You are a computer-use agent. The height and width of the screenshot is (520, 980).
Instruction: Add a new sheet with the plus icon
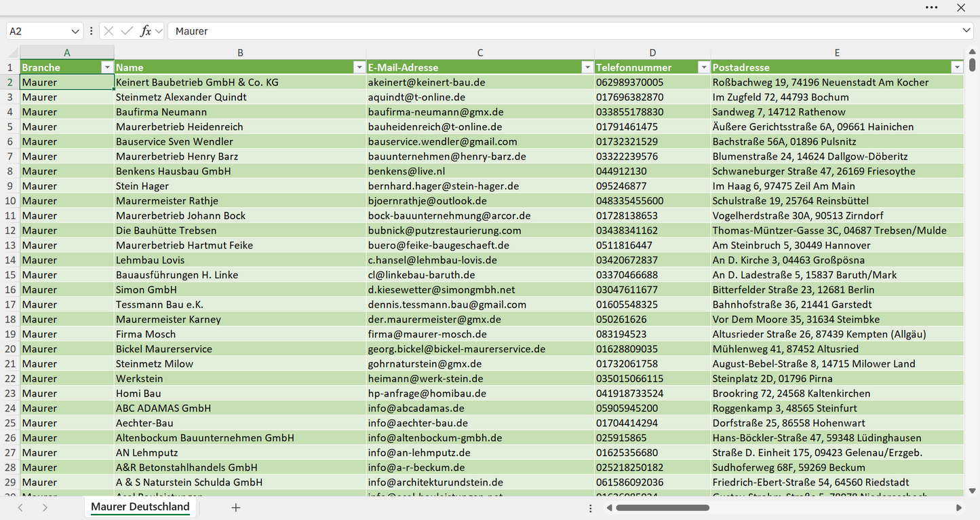click(236, 507)
